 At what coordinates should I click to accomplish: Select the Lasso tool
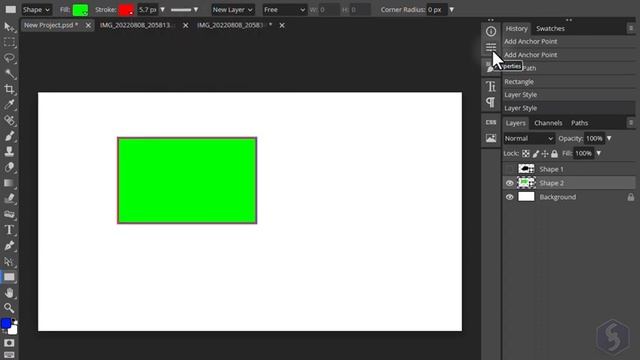point(9,58)
